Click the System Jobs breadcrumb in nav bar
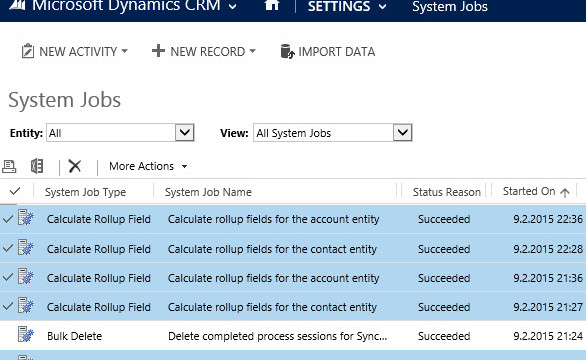 coord(450,6)
